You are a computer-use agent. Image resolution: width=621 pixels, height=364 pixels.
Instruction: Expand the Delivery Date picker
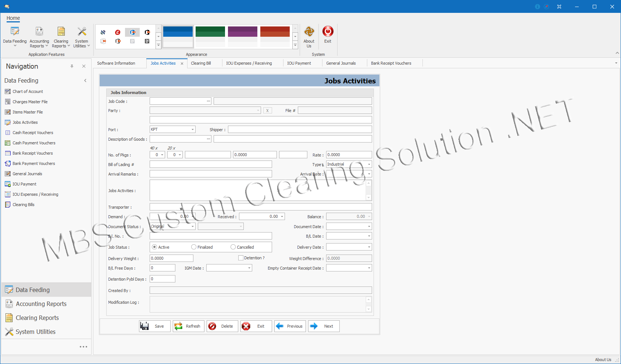coord(369,247)
